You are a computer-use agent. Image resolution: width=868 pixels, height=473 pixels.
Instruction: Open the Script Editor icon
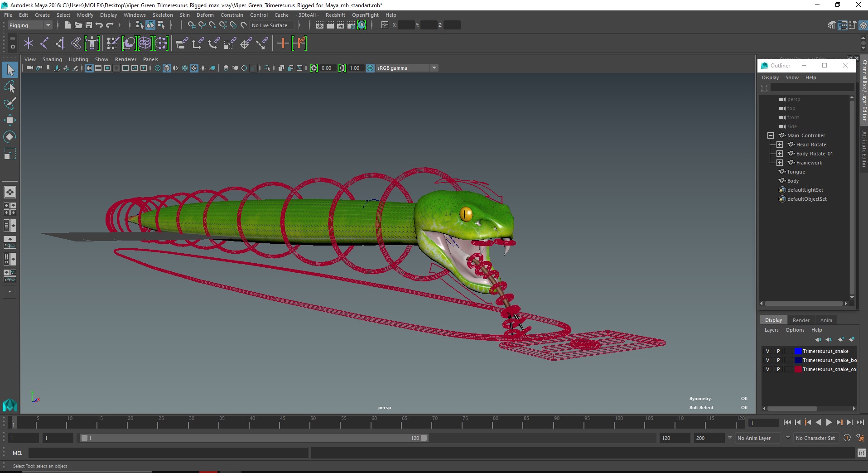pyautogui.click(x=862, y=453)
